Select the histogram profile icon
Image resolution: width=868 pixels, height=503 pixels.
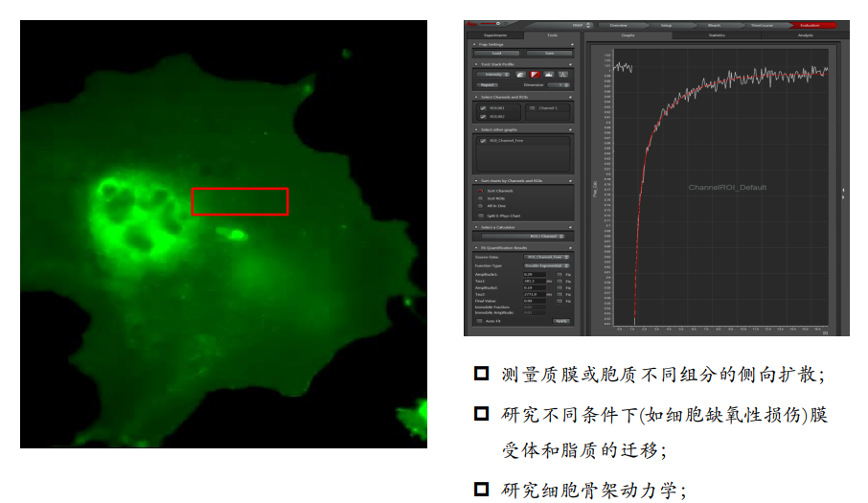click(x=548, y=75)
